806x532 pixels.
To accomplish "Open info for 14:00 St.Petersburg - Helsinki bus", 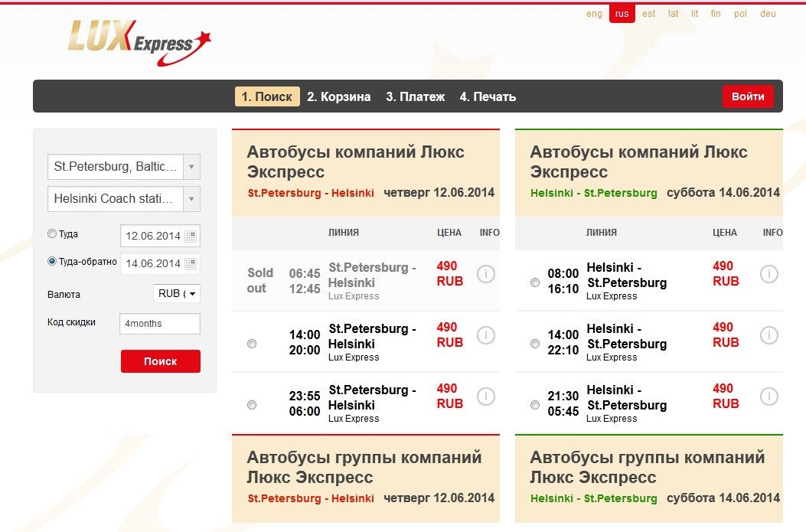I will coord(485,335).
